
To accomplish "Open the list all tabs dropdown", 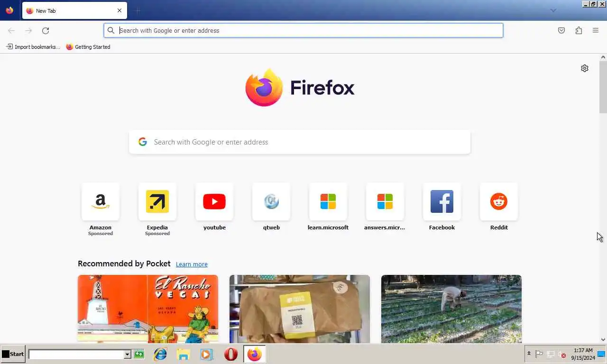I will tap(553, 10).
